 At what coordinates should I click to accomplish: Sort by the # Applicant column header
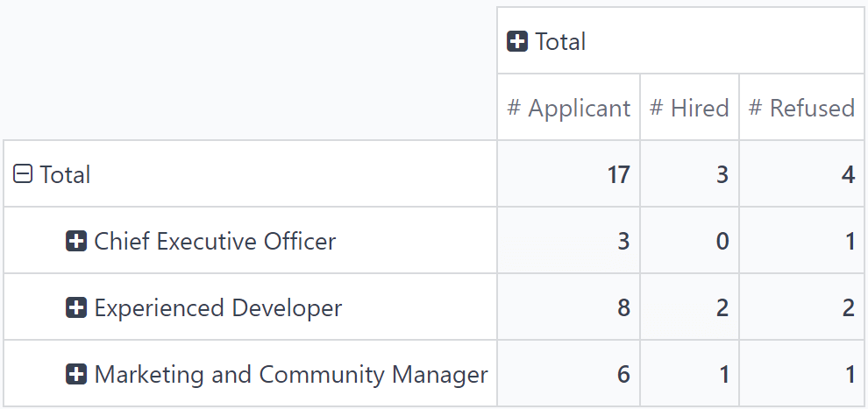(x=568, y=108)
